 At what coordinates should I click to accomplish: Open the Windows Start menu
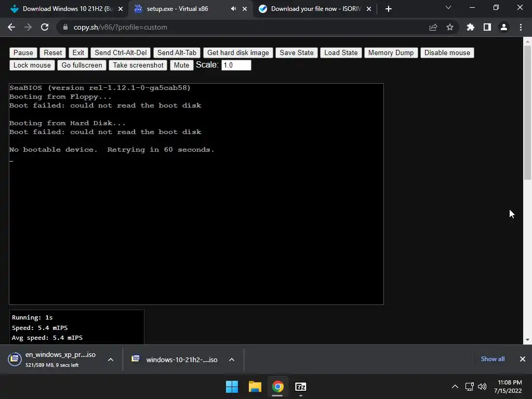tap(232, 387)
